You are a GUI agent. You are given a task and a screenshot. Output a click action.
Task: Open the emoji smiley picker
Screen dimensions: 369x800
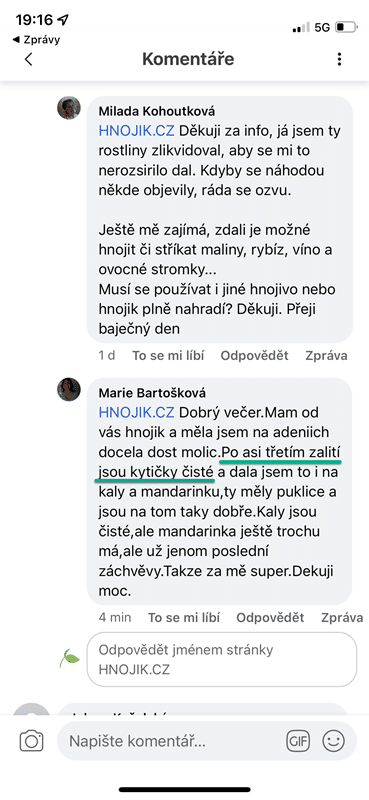334,740
